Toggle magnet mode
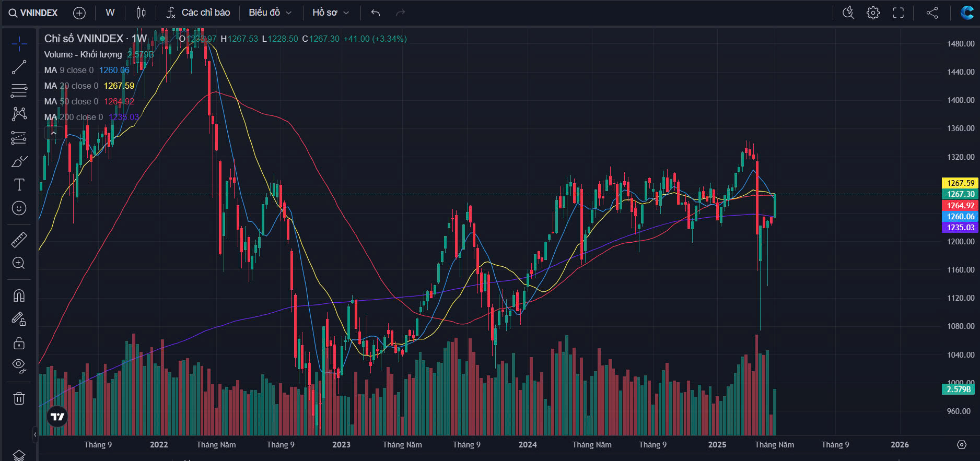This screenshot has height=461, width=980. point(19,296)
